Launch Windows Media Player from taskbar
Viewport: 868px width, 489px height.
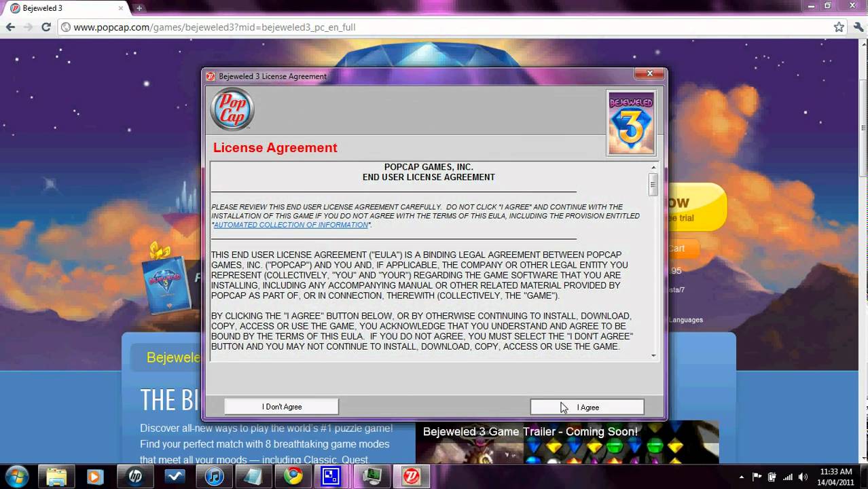(x=94, y=477)
